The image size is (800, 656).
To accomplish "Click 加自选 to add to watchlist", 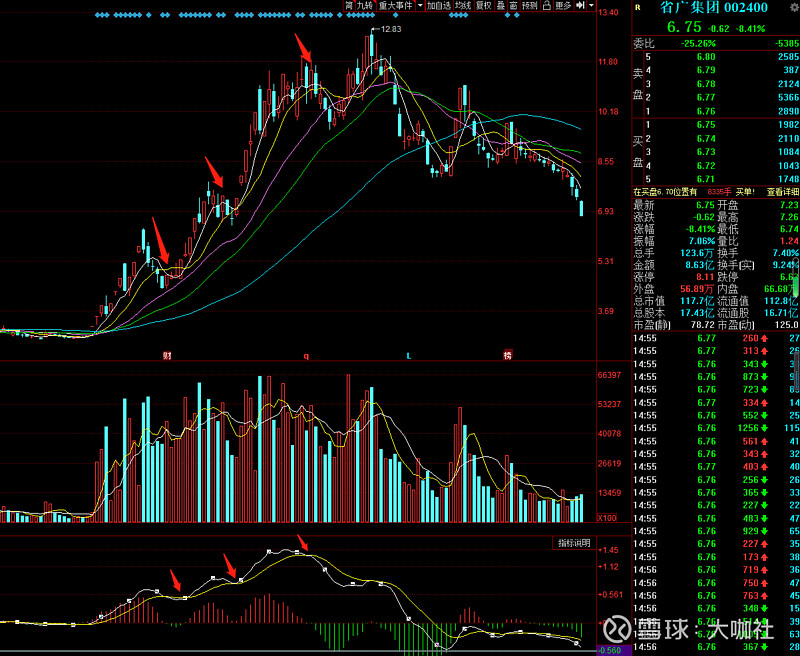I will [439, 5].
